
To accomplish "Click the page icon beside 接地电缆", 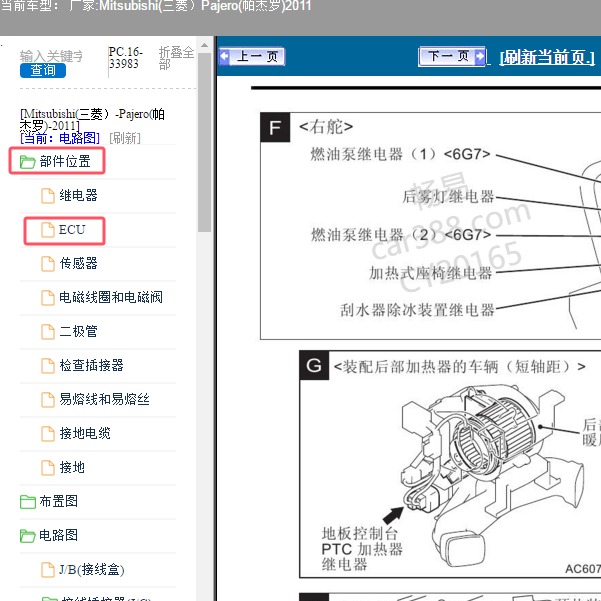I will tap(48, 434).
